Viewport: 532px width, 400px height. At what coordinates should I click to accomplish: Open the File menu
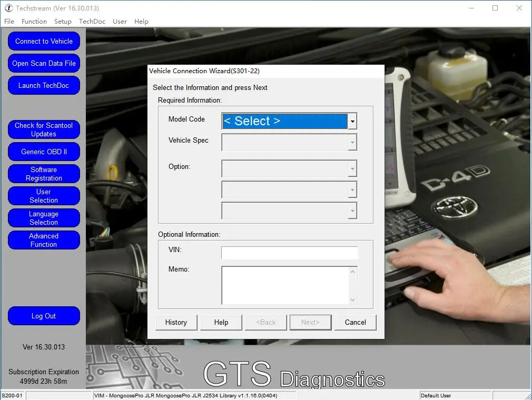coord(9,22)
